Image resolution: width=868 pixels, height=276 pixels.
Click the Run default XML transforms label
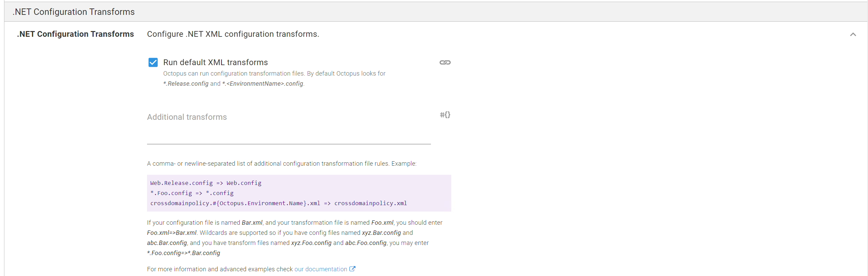(215, 62)
